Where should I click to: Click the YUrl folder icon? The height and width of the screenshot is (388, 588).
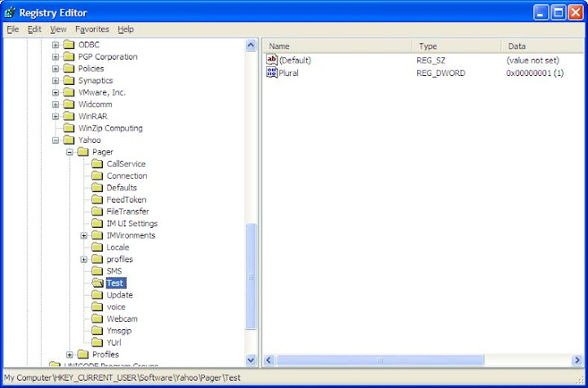(x=97, y=342)
